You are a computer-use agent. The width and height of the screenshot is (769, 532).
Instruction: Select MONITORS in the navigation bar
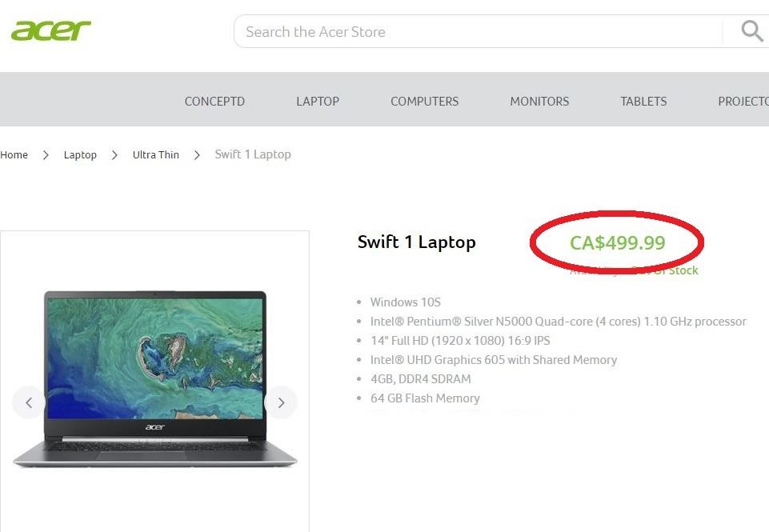(539, 102)
